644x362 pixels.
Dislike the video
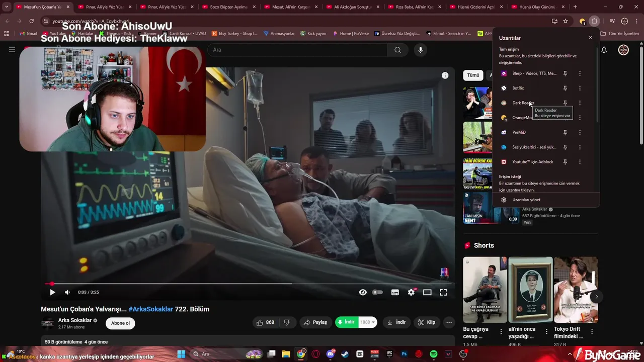coord(287,322)
